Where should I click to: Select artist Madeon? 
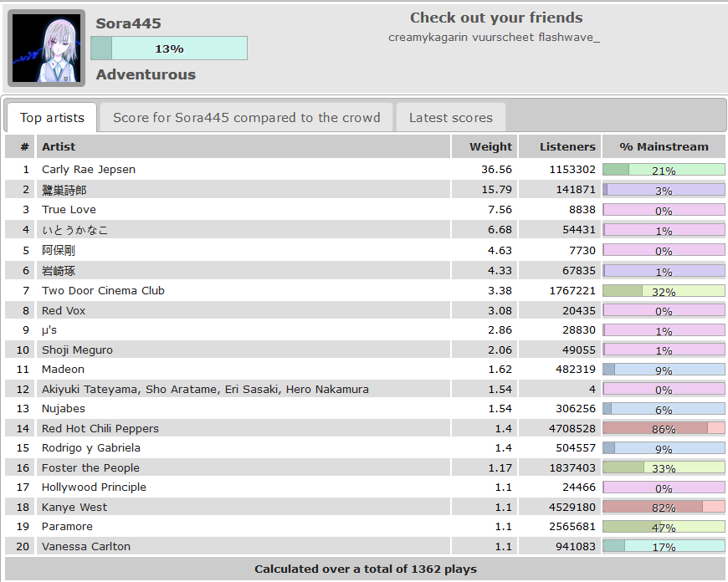pos(63,369)
